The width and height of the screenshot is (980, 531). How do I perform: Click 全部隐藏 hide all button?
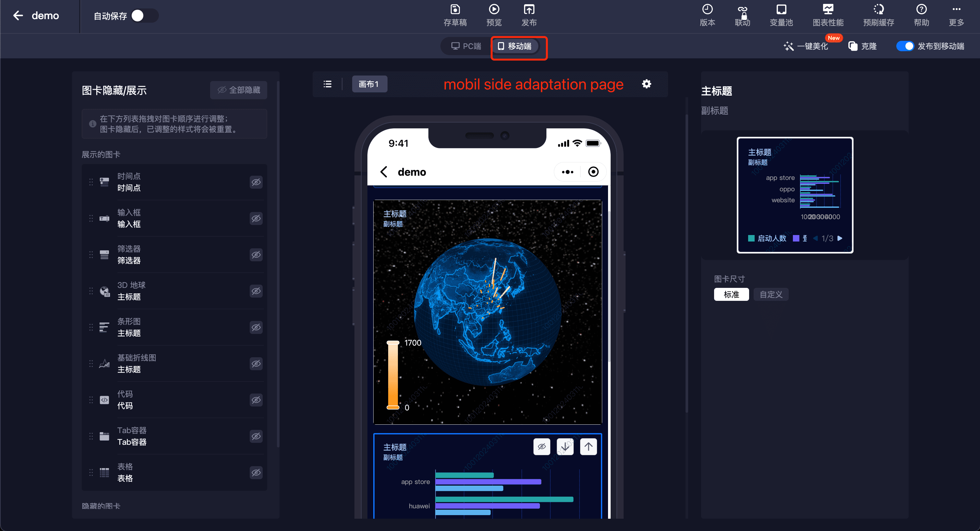tap(239, 90)
